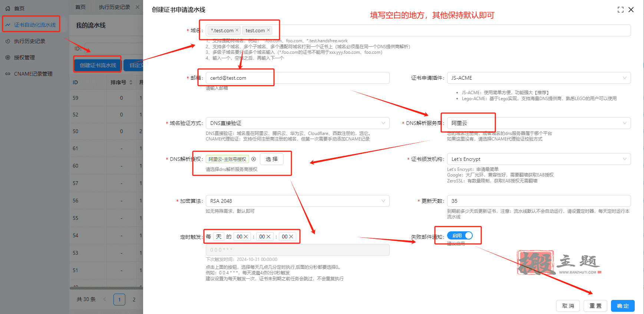
Task: Select the 天 cron unit button
Action: click(219, 237)
